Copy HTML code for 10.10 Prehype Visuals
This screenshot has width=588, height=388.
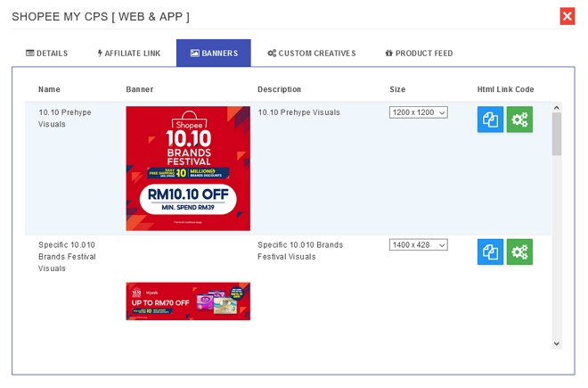tap(490, 120)
